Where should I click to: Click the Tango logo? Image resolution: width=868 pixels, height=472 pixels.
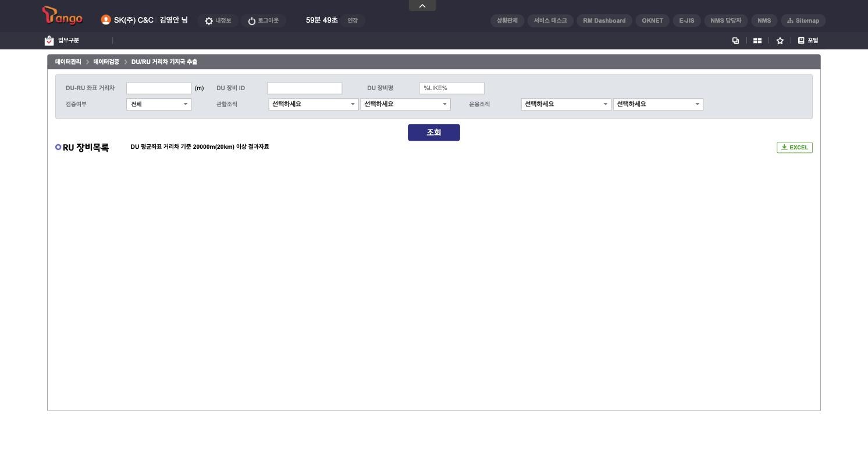(62, 16)
